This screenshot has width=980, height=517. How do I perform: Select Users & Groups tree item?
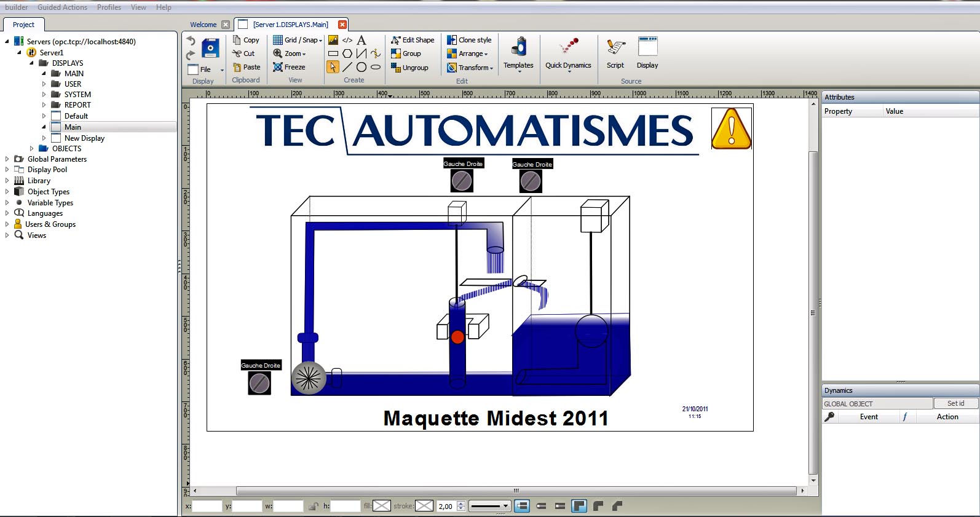point(50,224)
